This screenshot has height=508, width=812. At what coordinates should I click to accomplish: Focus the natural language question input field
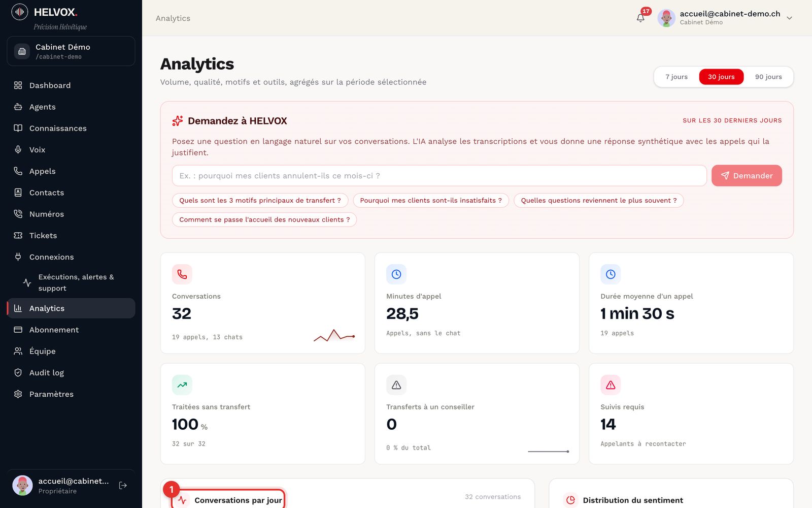click(x=439, y=176)
